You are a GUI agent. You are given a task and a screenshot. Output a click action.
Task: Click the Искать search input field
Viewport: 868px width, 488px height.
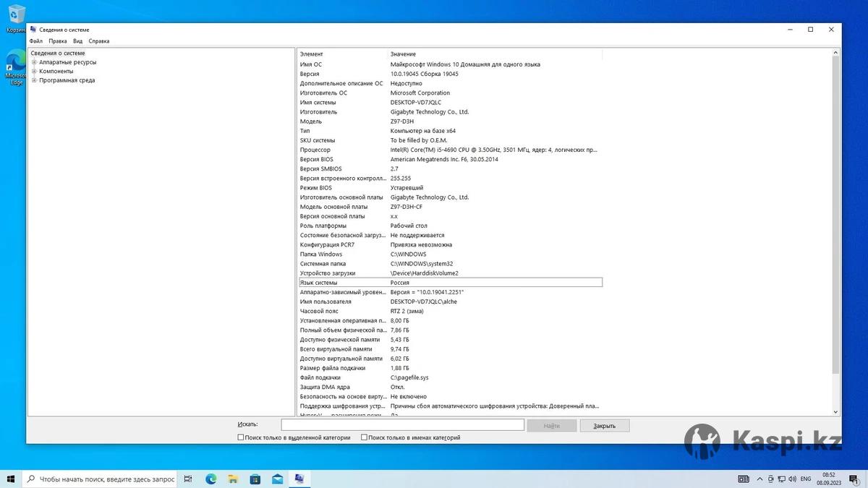pos(402,425)
